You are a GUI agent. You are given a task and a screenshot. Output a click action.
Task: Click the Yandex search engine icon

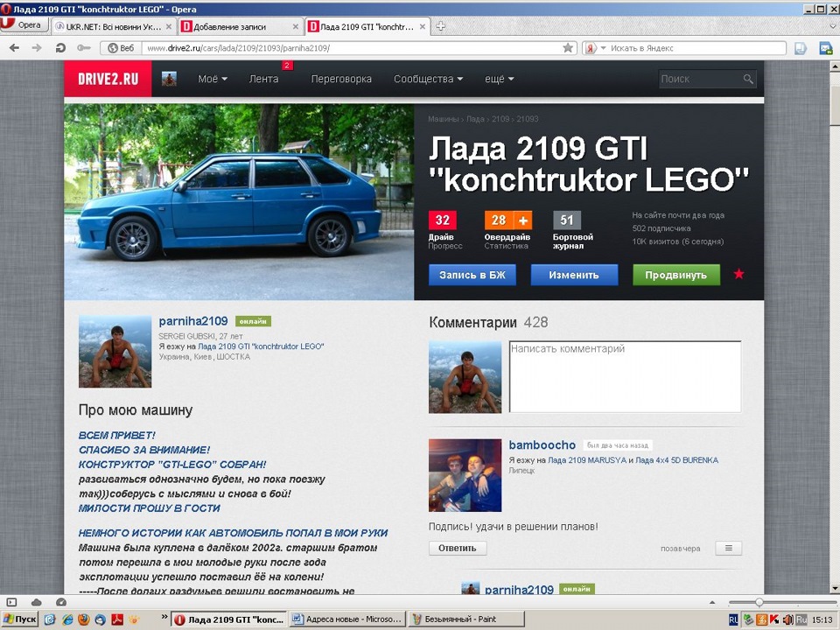591,48
